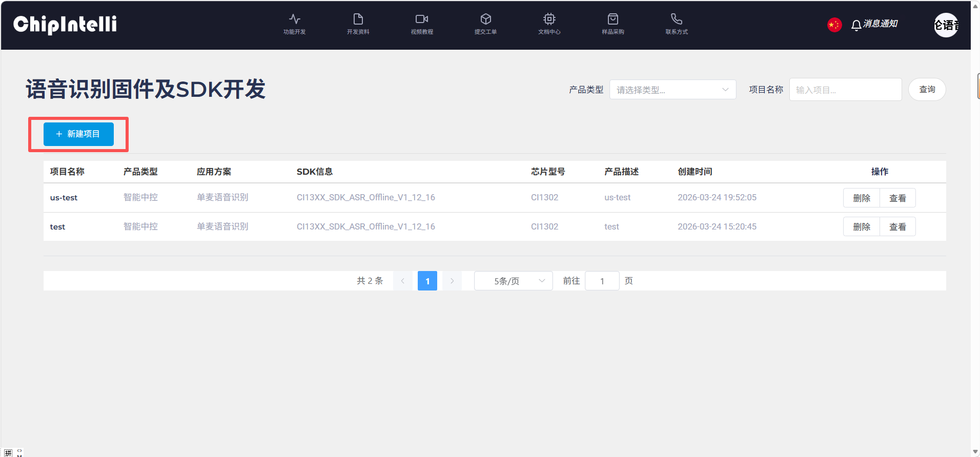Click the 2026-03-24 19:52:05 timestamp
This screenshot has height=457, width=980.
[x=717, y=197]
